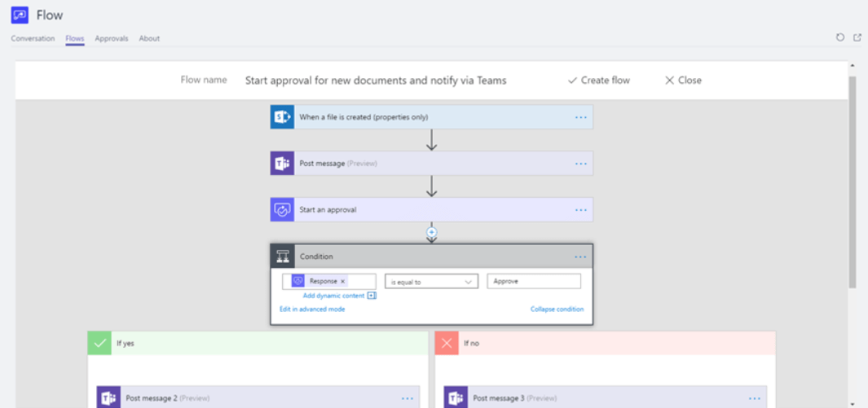
Task: Click Add dynamic content link
Action: [333, 296]
